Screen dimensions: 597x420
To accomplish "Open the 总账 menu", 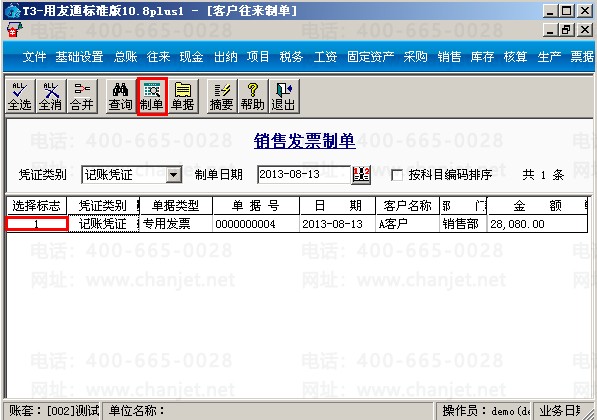I will pos(125,57).
